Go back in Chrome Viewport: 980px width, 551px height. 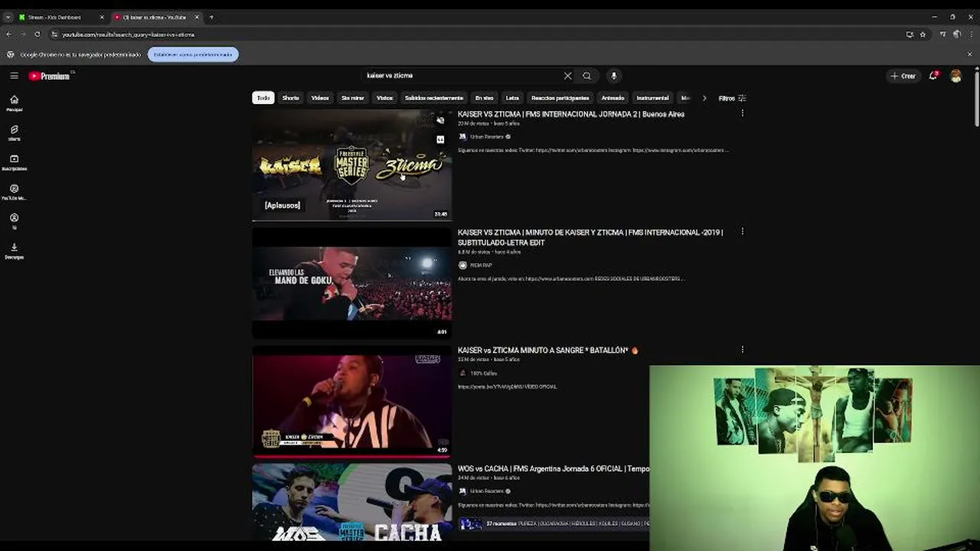point(8,34)
